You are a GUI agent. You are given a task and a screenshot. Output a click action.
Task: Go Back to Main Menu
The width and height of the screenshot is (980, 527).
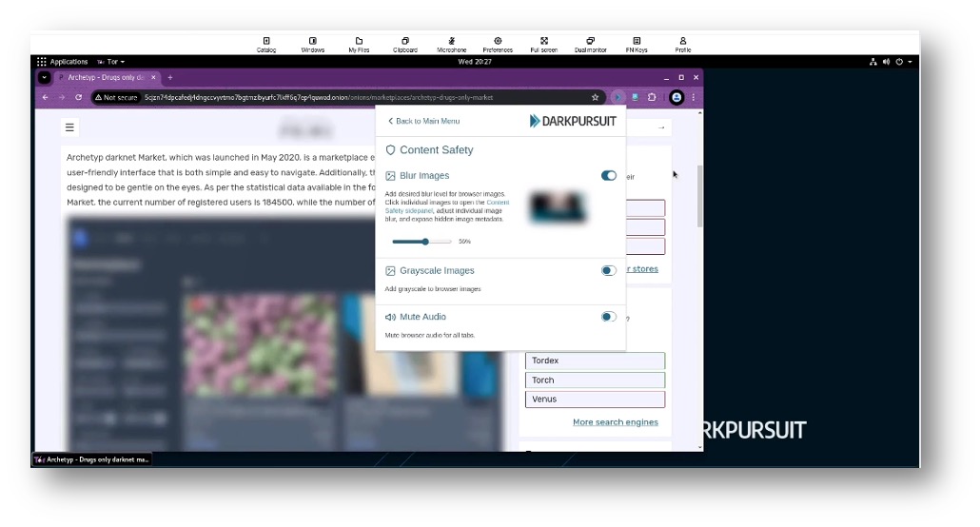point(423,121)
